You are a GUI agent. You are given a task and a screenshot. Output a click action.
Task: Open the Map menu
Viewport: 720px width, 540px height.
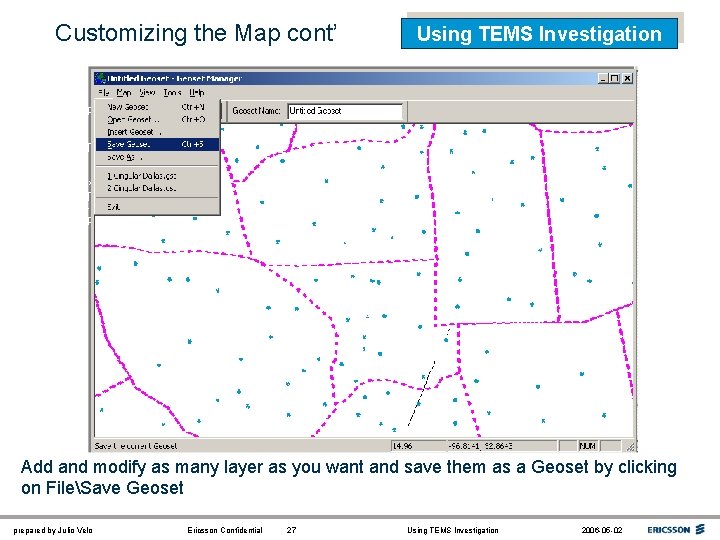[x=124, y=93]
